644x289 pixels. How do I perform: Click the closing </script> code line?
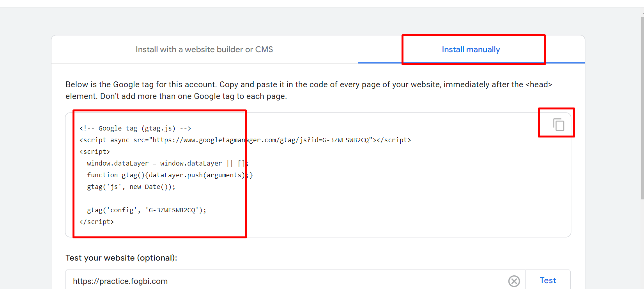(97, 222)
